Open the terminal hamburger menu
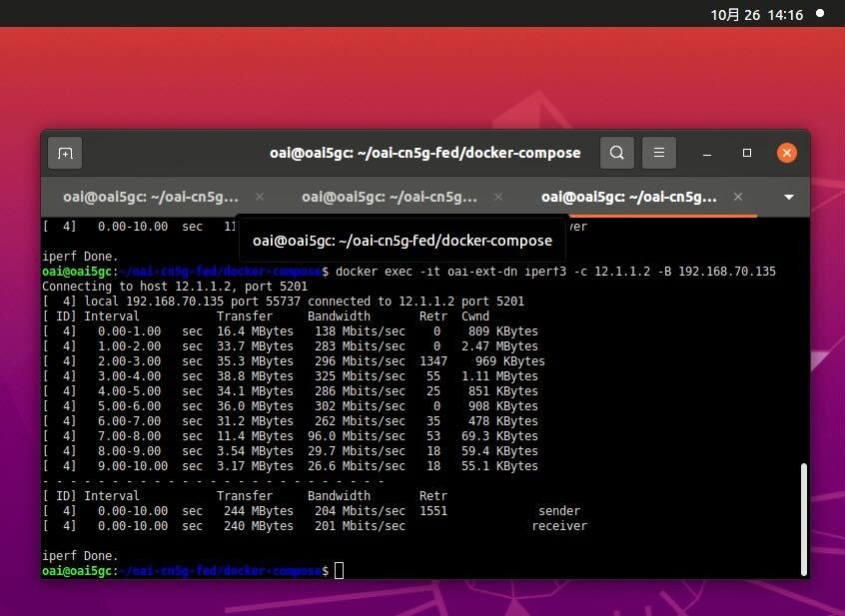The width and height of the screenshot is (845, 616). tap(658, 153)
